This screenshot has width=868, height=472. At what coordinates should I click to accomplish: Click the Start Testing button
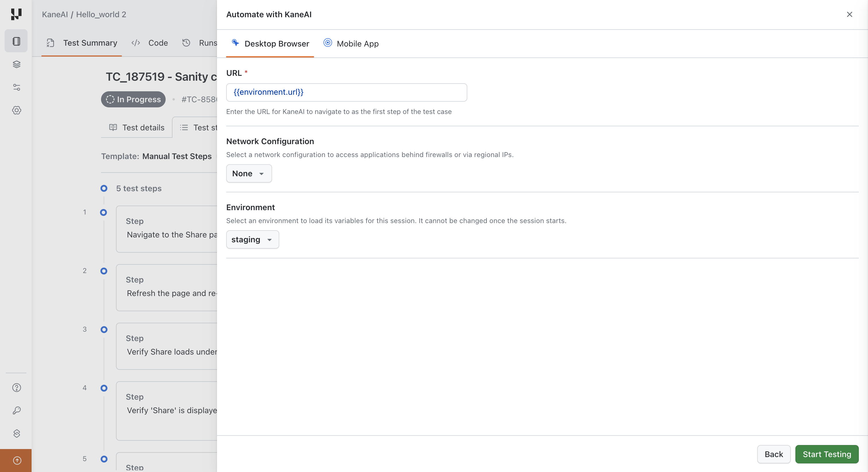point(827,454)
